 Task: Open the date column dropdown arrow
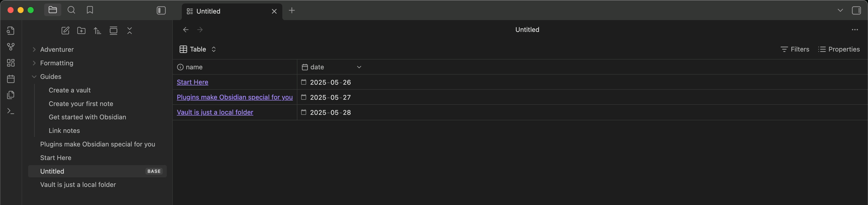click(359, 67)
